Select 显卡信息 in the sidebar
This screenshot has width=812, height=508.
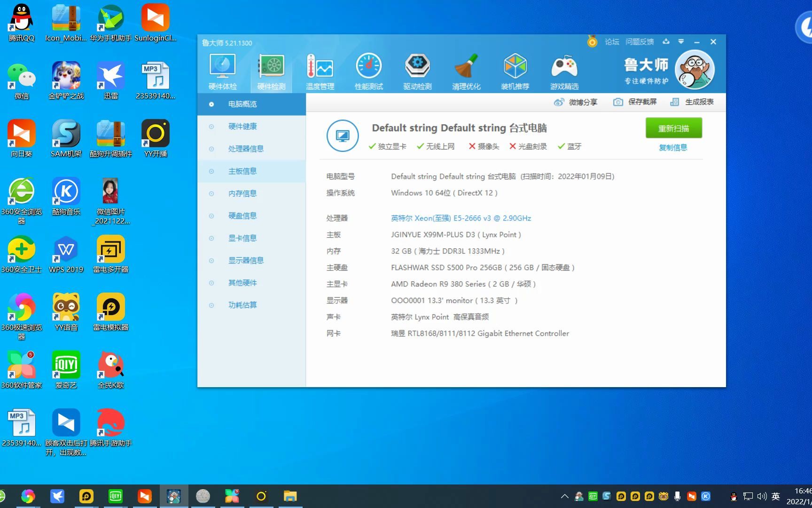(252, 238)
